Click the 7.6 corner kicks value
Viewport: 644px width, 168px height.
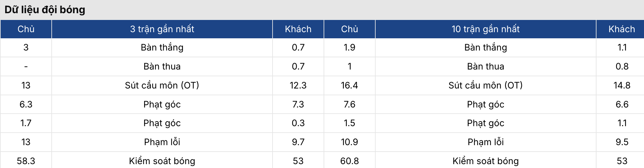click(x=349, y=104)
